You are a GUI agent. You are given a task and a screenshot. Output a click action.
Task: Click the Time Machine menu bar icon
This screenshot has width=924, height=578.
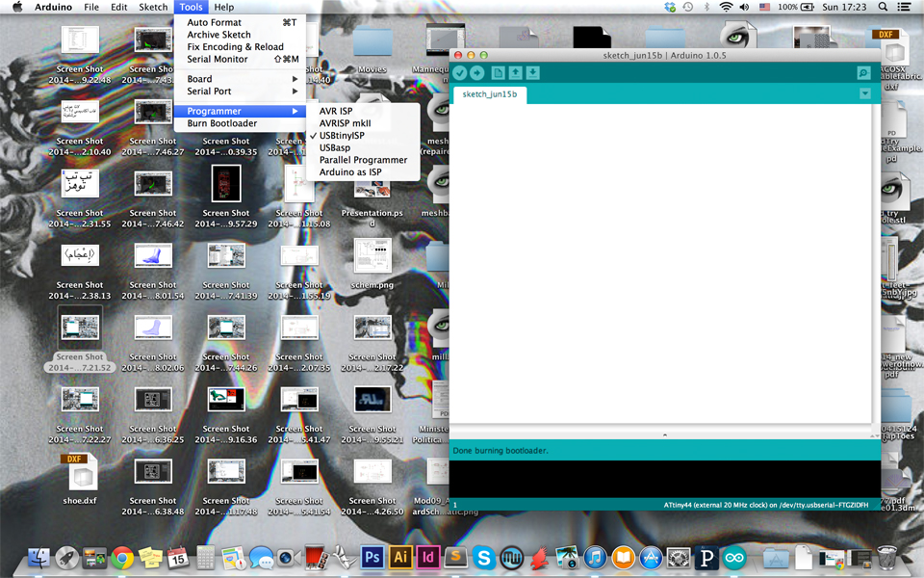[x=687, y=7]
